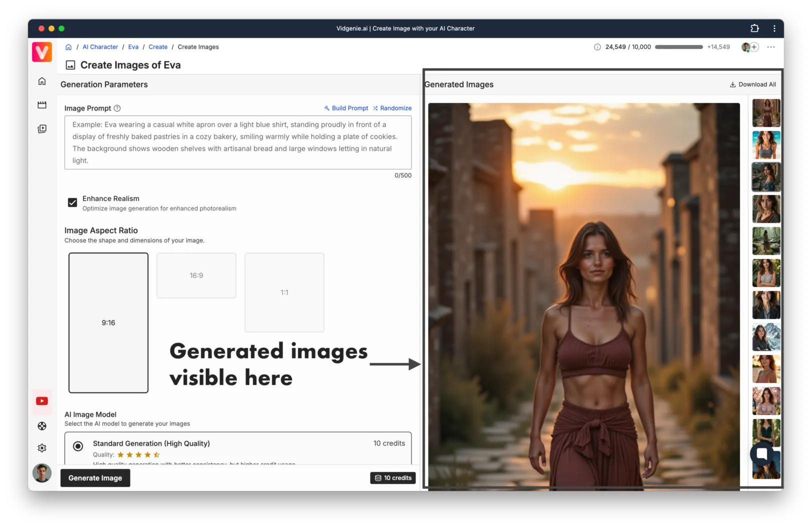Click the credits usage progress bar
The width and height of the screenshot is (812, 528).
(x=678, y=47)
